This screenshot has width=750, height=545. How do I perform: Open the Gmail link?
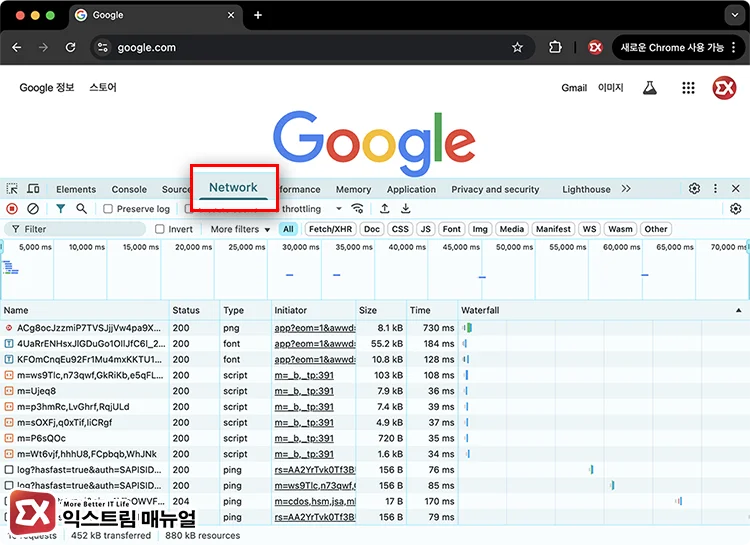574,88
